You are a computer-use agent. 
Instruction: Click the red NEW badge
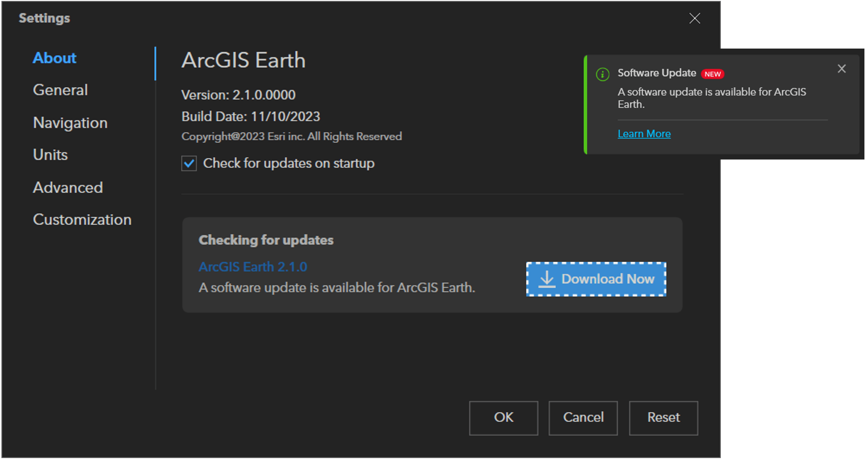pos(712,74)
